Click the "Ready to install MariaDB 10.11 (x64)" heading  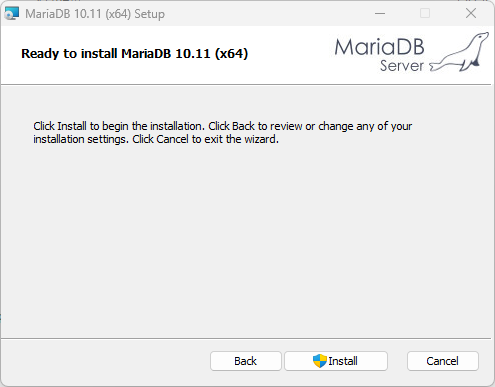pos(135,54)
